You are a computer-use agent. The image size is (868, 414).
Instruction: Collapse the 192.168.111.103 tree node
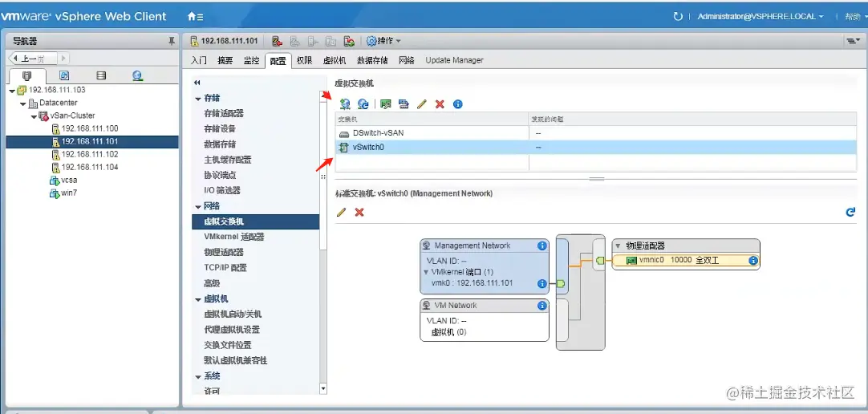[x=12, y=90]
